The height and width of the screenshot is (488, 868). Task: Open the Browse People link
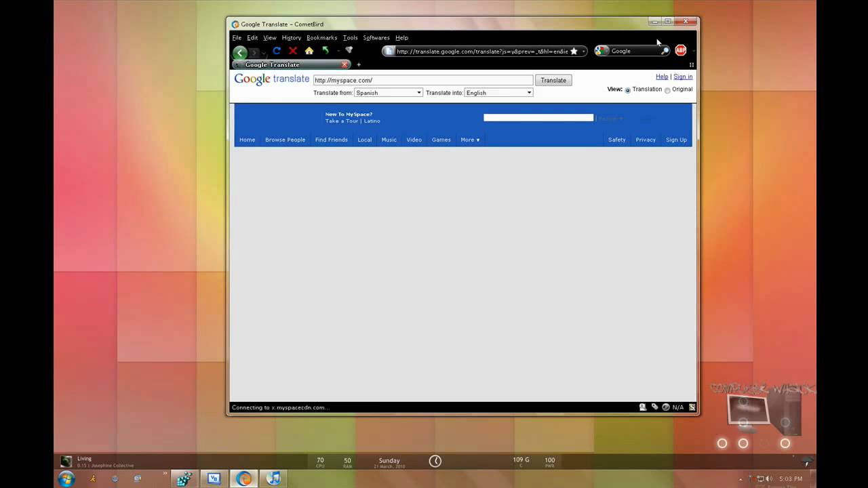[285, 140]
